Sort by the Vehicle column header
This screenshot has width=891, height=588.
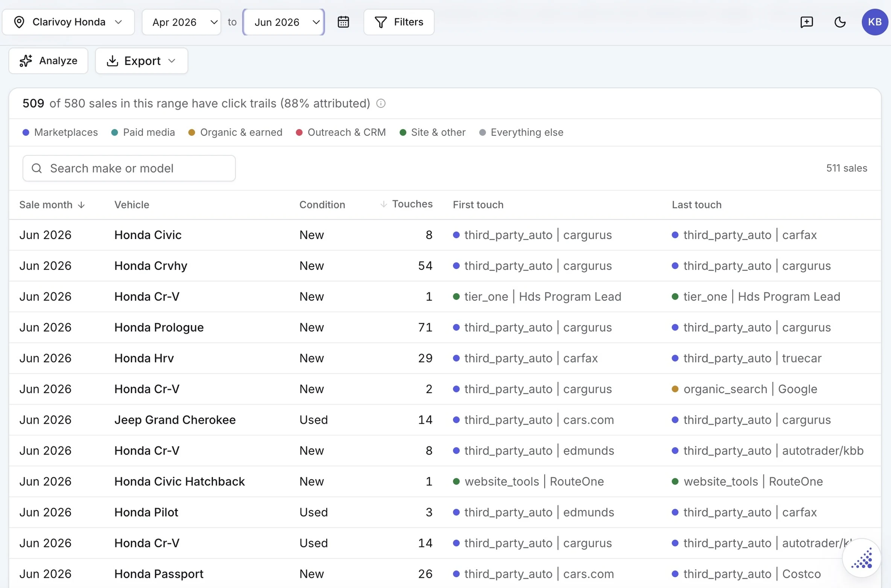[x=132, y=205]
